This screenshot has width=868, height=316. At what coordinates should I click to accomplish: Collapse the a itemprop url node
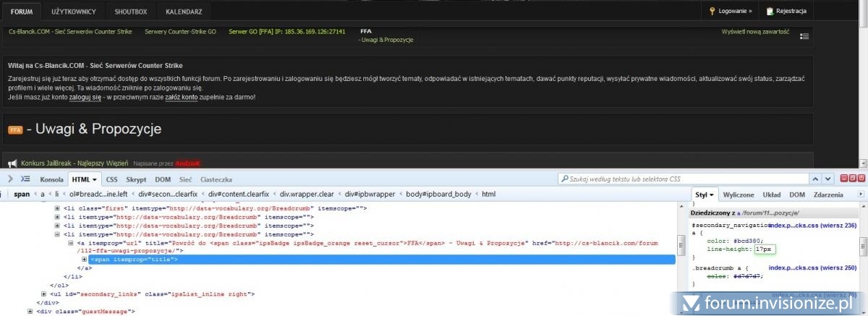71,244
